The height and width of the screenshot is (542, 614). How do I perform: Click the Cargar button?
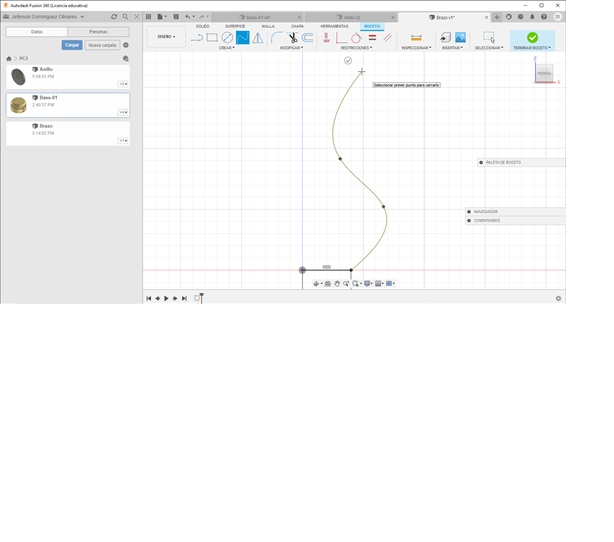click(72, 45)
